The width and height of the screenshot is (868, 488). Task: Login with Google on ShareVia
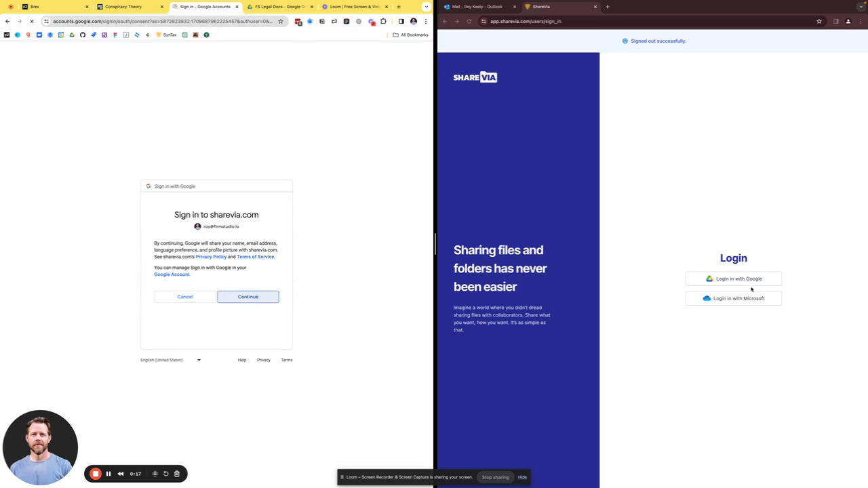(x=734, y=279)
